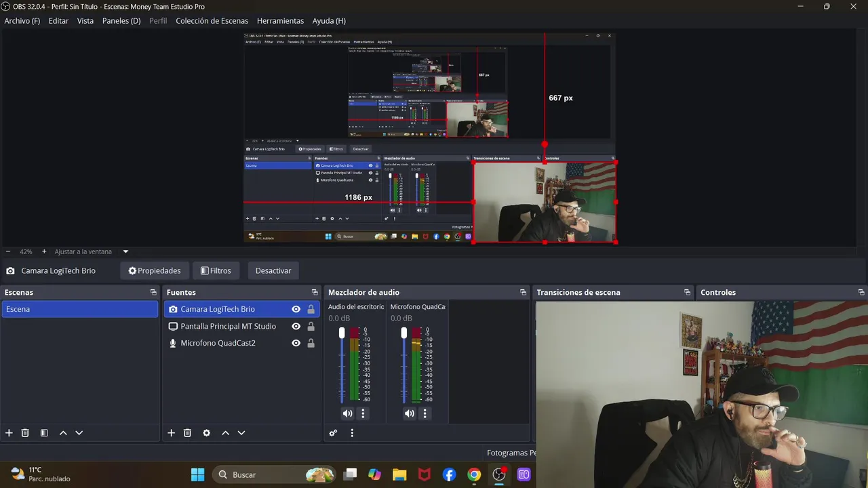The width and height of the screenshot is (868, 488).
Task: Click Propiedades button for selected source
Action: click(x=155, y=270)
